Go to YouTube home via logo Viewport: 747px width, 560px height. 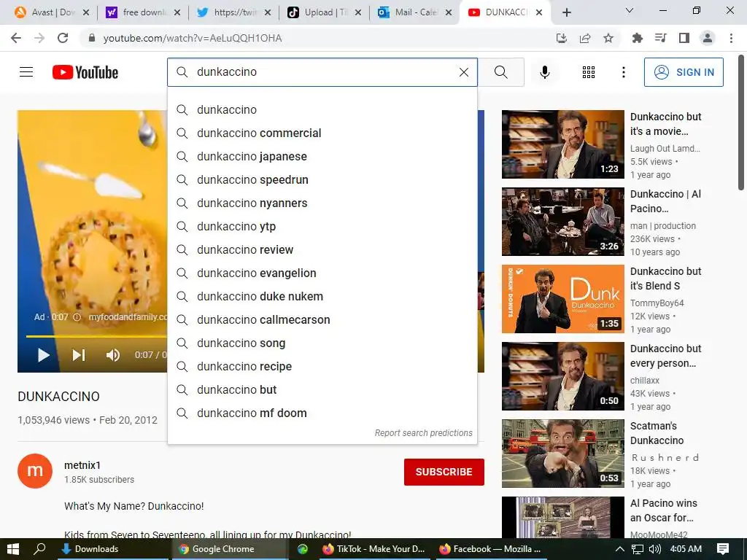click(x=85, y=72)
